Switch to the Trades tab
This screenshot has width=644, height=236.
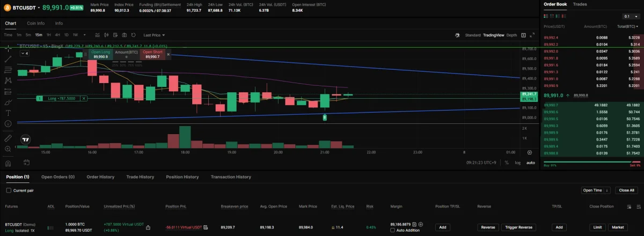point(580,4)
